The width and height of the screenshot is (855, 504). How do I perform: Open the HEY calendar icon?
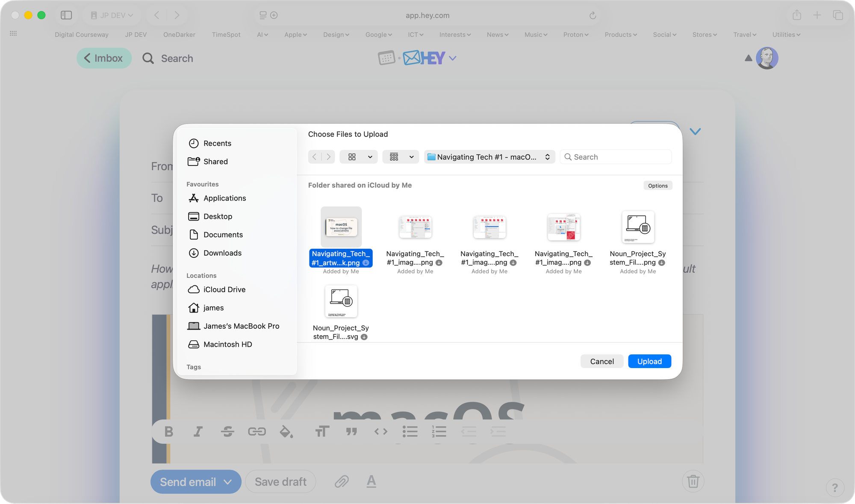point(386,58)
